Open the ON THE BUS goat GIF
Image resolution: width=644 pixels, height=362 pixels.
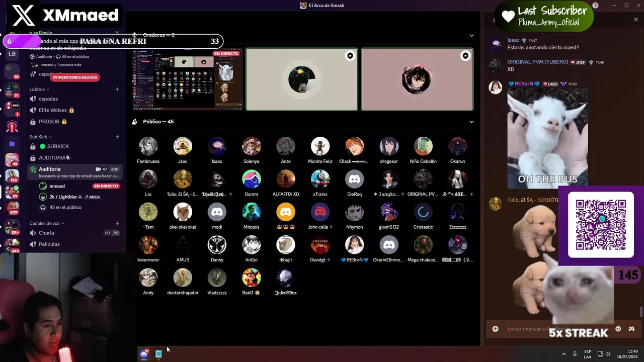point(547,138)
